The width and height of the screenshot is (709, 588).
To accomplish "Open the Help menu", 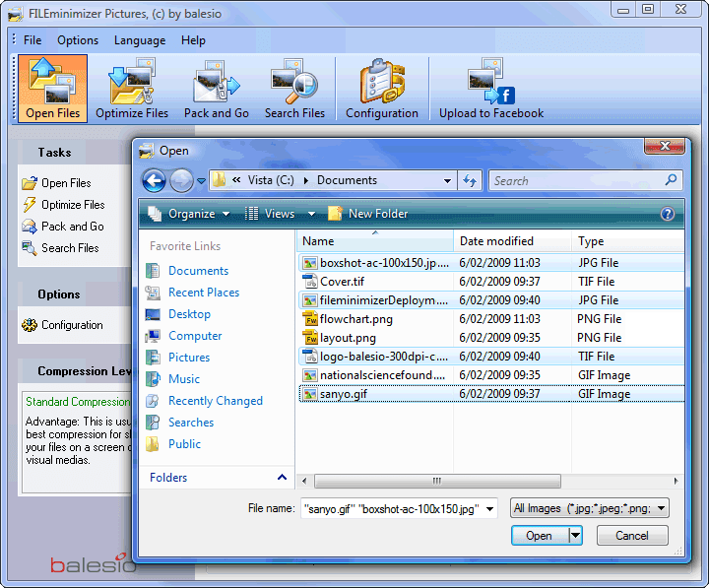I will coord(194,40).
